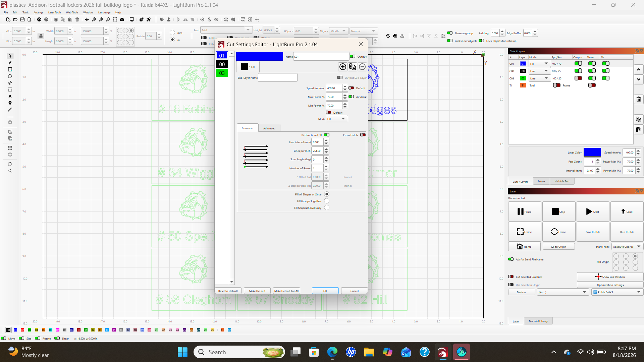Open the File menu

6,12
